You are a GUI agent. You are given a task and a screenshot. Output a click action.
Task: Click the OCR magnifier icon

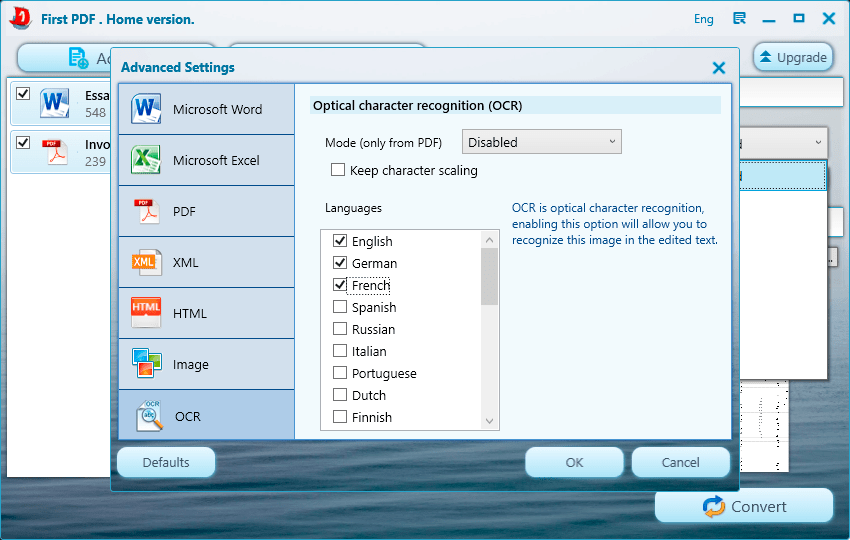click(150, 415)
